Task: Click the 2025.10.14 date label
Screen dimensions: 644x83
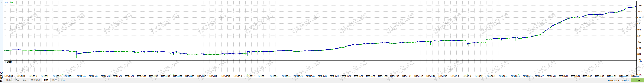Action: tap(334, 76)
